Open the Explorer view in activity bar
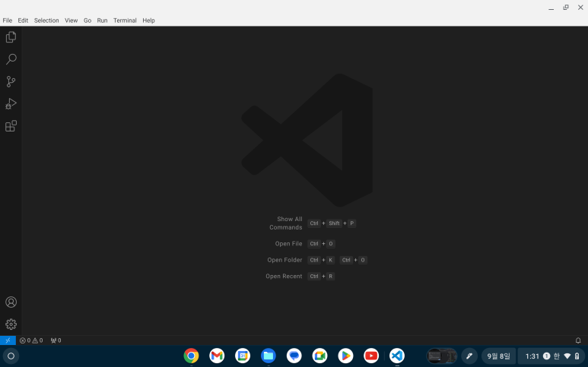The image size is (588, 367). [11, 37]
